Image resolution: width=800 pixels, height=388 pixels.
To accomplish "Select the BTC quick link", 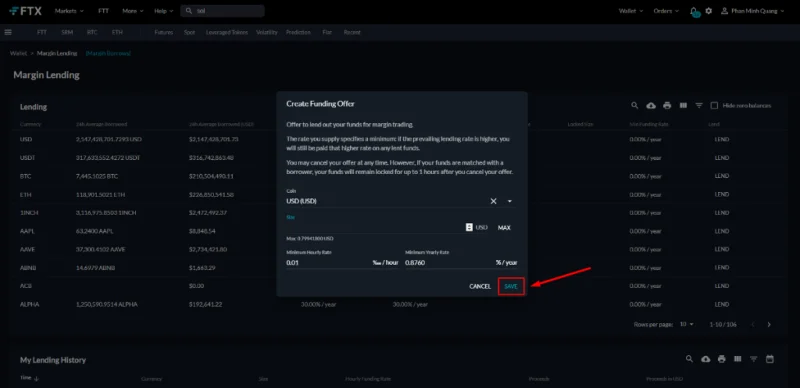I will [92, 32].
